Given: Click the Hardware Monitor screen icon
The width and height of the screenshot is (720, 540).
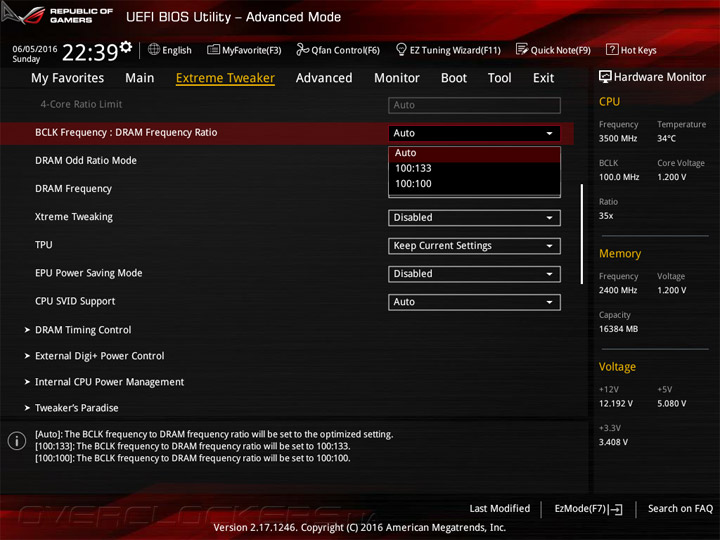Looking at the screenshot, I should (x=605, y=77).
